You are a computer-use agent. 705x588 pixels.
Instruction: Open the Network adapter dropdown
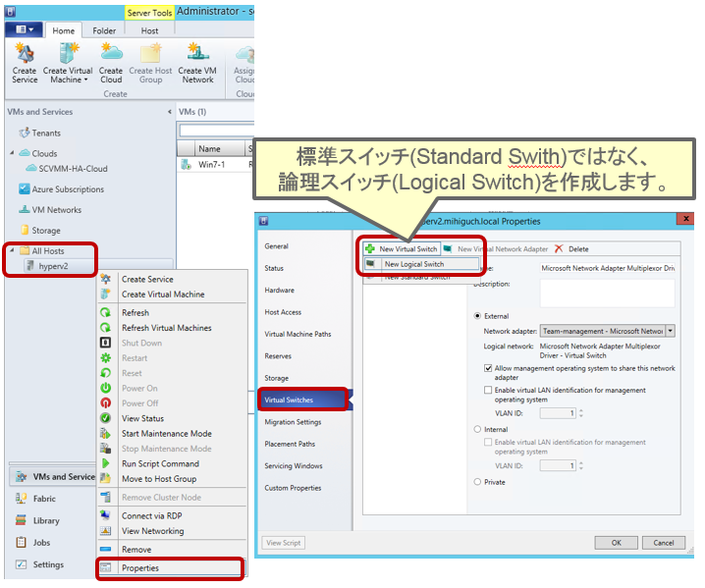[x=671, y=331]
